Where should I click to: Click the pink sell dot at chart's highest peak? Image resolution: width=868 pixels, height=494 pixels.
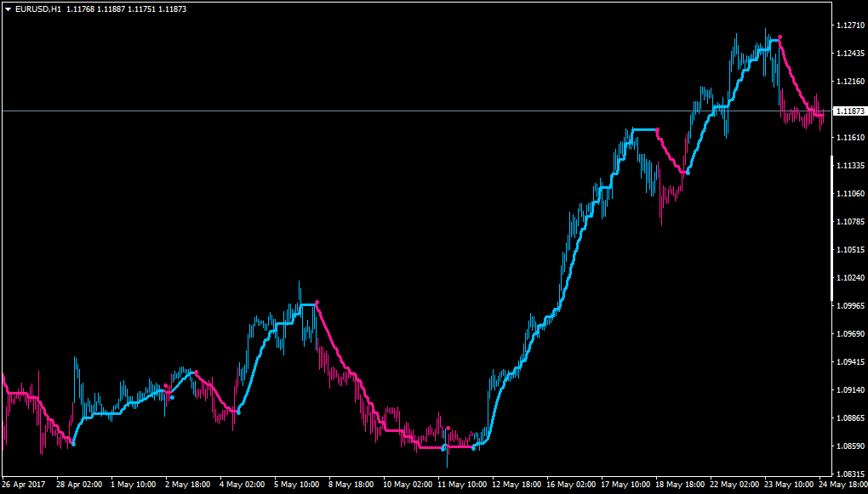point(779,37)
